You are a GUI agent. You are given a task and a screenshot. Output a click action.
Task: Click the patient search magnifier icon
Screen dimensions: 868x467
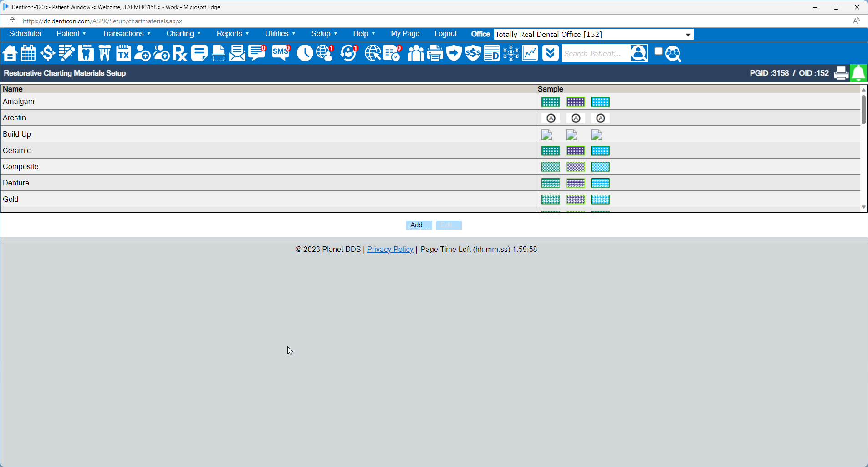(x=639, y=53)
